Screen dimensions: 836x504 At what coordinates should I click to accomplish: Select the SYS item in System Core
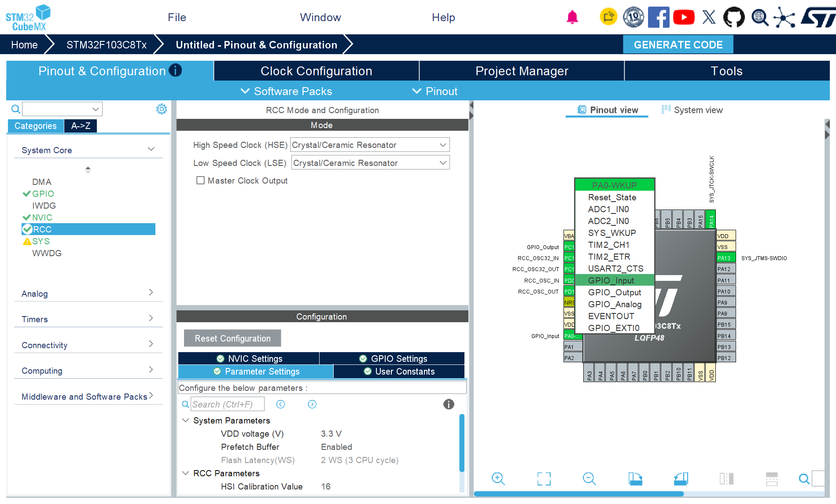coord(41,241)
